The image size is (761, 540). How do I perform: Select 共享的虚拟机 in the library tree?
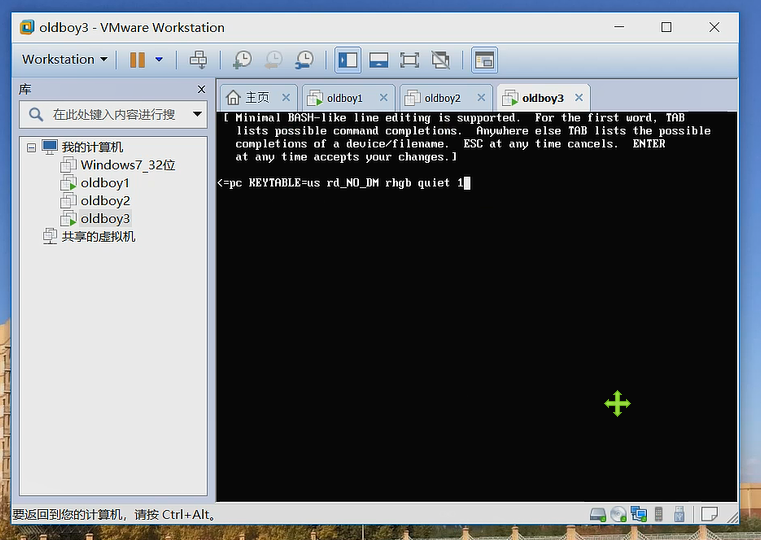pyautogui.click(x=98, y=237)
